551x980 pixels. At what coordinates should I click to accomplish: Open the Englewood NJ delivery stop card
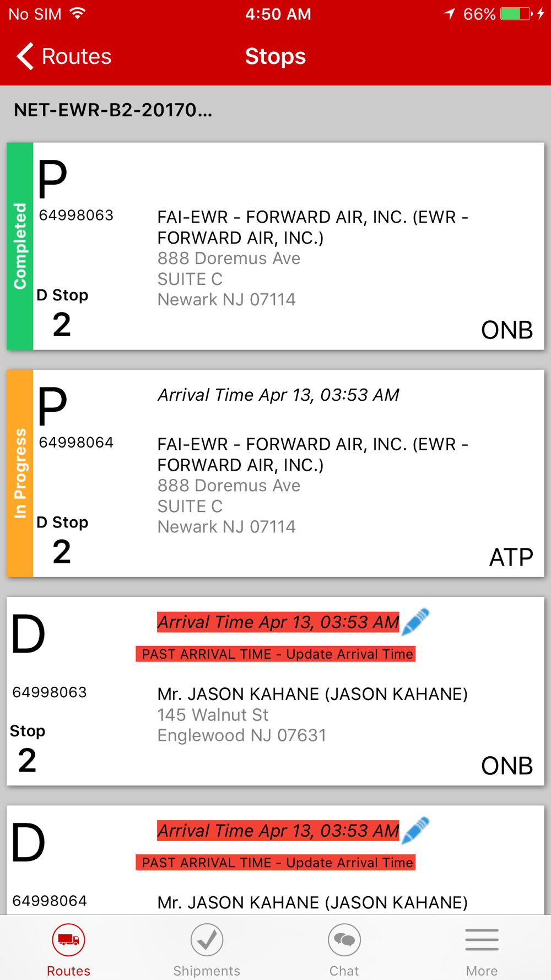[x=275, y=691]
